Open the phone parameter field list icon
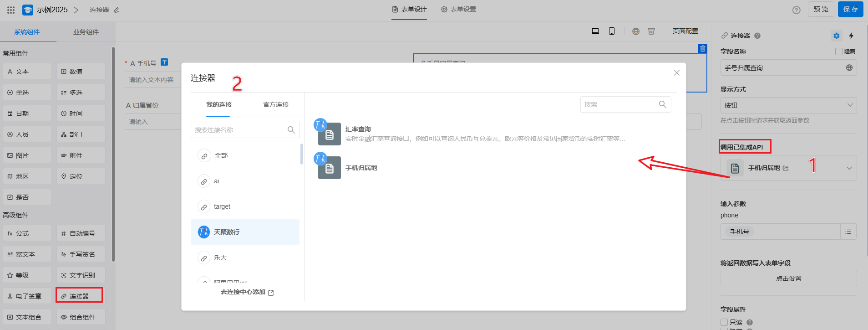The height and width of the screenshot is (330, 868). tap(848, 232)
